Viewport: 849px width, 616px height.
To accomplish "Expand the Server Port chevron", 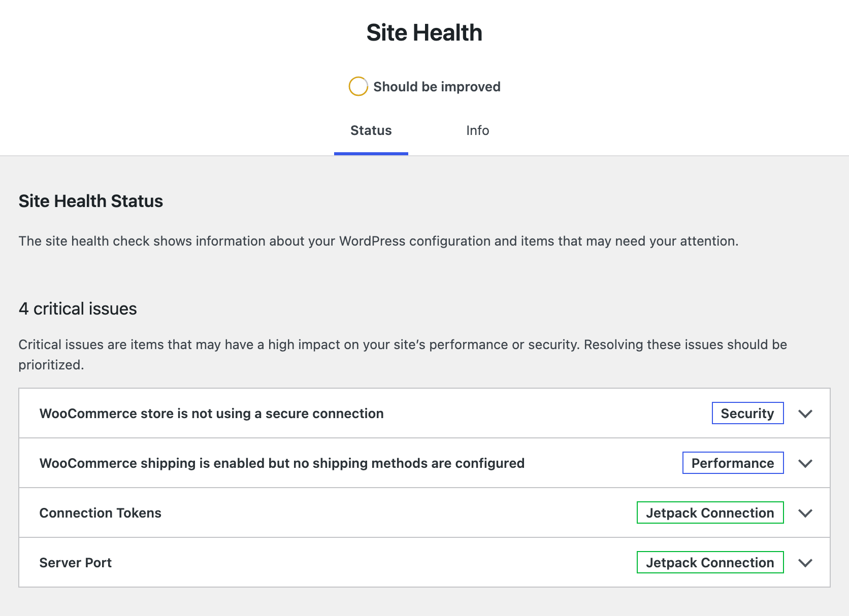I will point(805,563).
